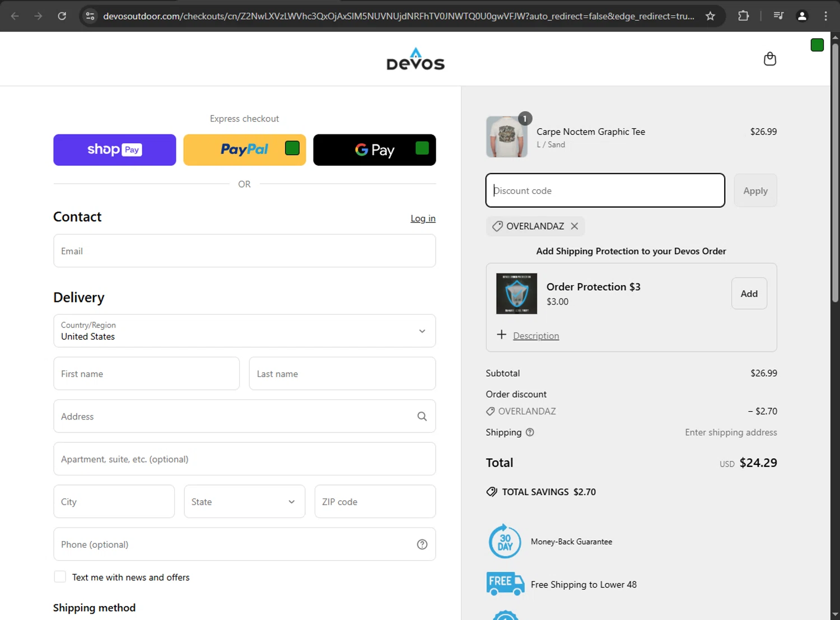This screenshot has height=620, width=840.
Task: Focus the Discount code field
Action: (x=605, y=190)
